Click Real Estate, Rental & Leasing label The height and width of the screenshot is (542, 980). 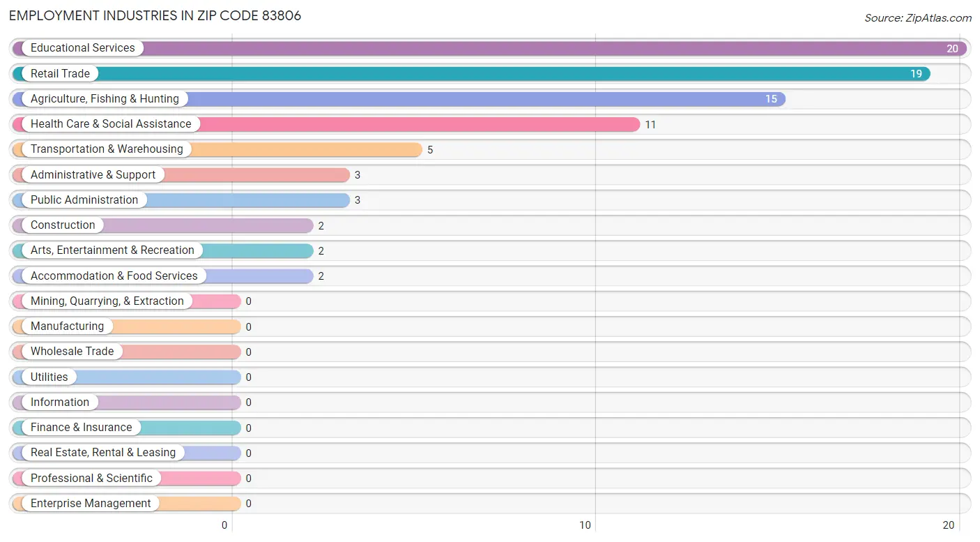tap(103, 453)
